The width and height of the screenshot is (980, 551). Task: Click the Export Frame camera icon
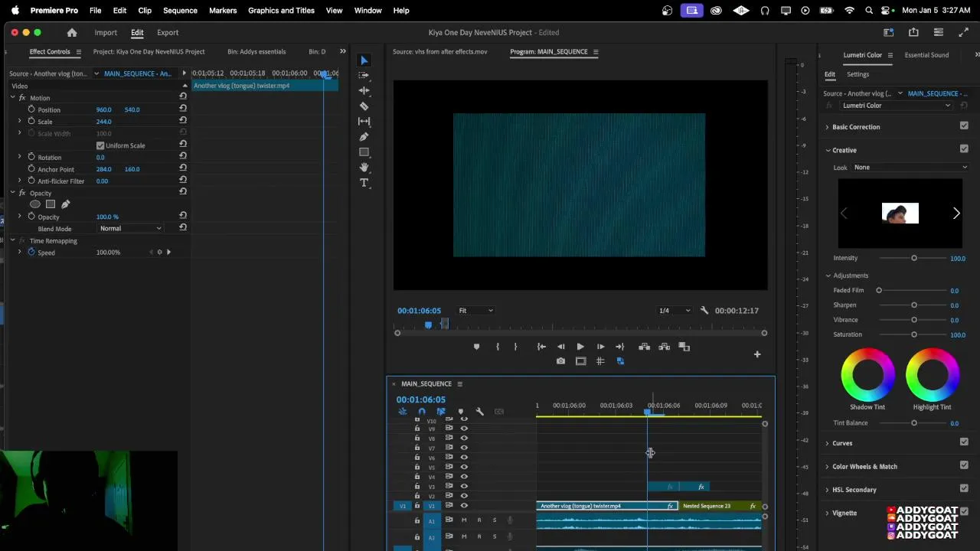point(560,361)
